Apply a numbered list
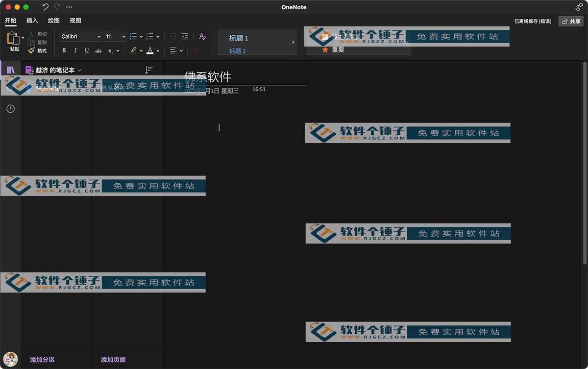Screen dimensions: 588x369 (x=150, y=36)
